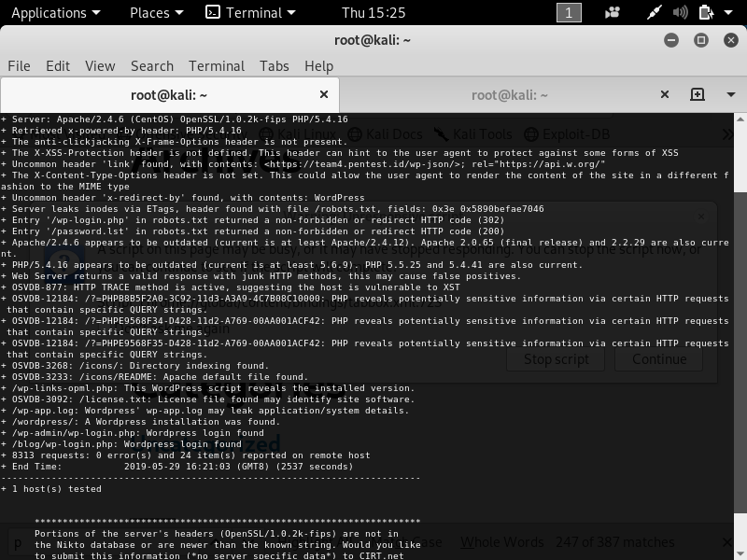The width and height of the screenshot is (747, 560).
Task: Open the volume speaker icon
Action: click(x=680, y=13)
